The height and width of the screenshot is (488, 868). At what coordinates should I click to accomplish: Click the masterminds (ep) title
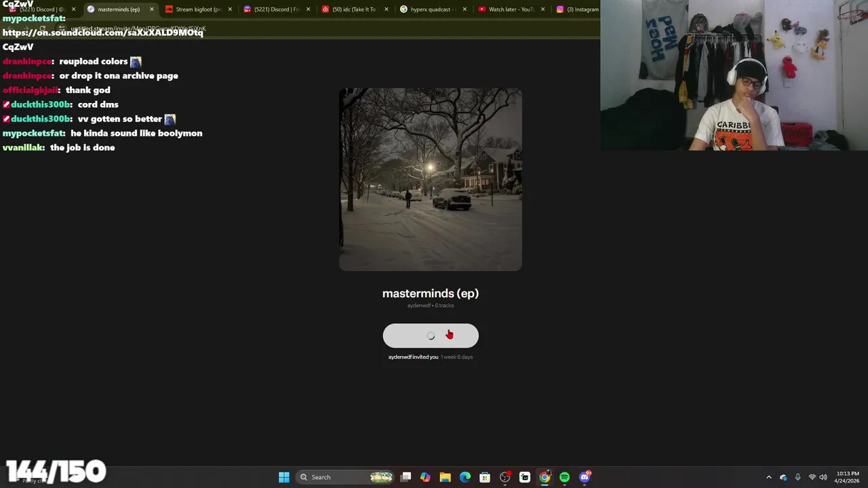click(x=431, y=293)
